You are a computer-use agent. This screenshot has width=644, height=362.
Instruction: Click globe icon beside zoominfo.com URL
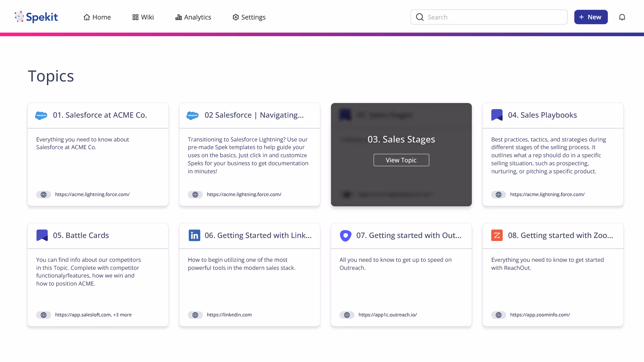point(498,315)
